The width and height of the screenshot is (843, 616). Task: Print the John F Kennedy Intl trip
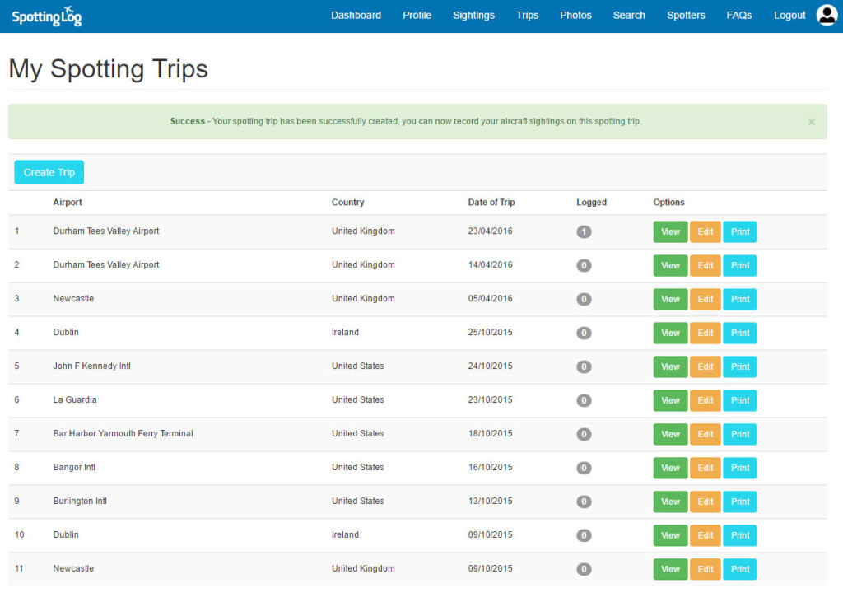tap(740, 367)
